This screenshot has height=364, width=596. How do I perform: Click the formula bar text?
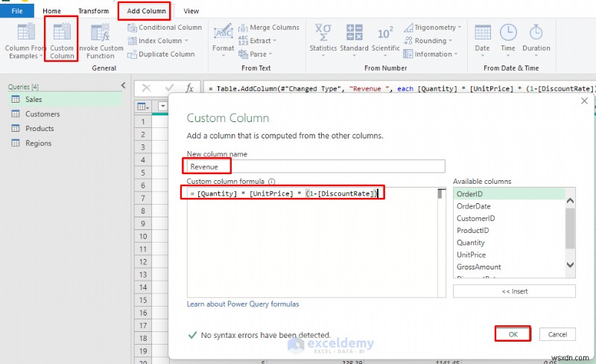[x=402, y=89]
